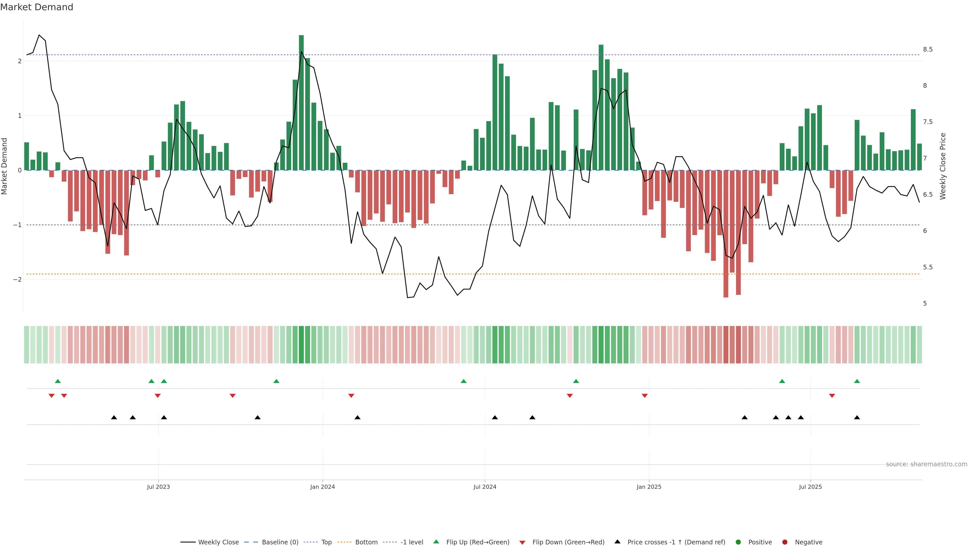Toggle the -1 level legend entry

412,542
